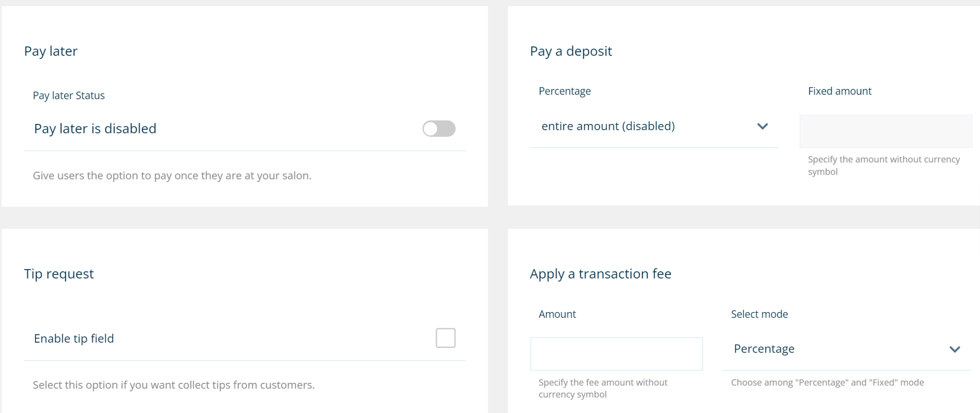This screenshot has width=980, height=413.
Task: Click the "Enable tip field" label text
Action: pos(74,339)
